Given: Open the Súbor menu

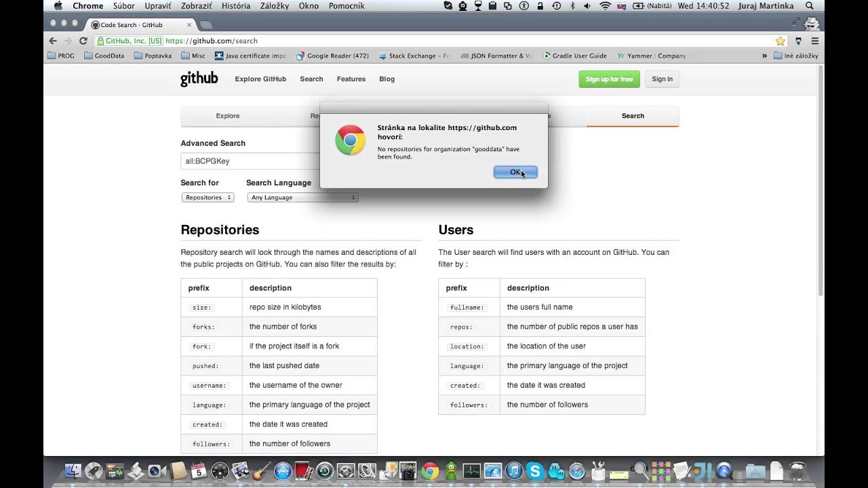Looking at the screenshot, I should pyautogui.click(x=124, y=5).
